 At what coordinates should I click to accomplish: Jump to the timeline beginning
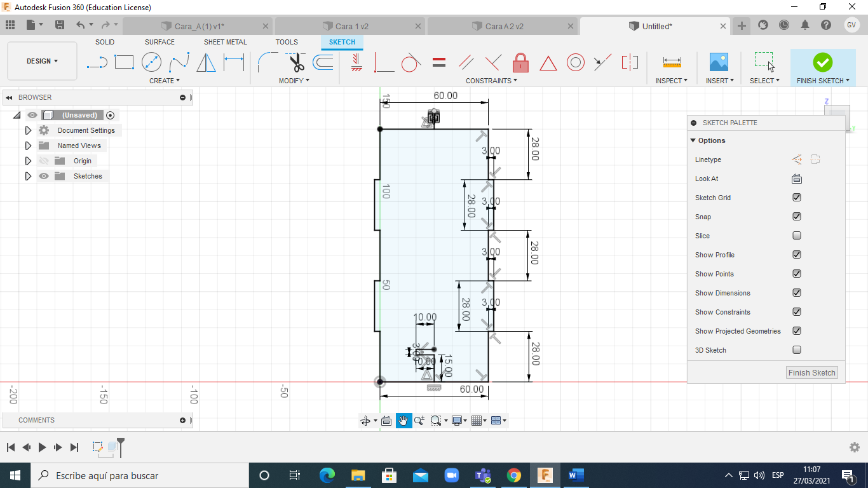(x=11, y=447)
